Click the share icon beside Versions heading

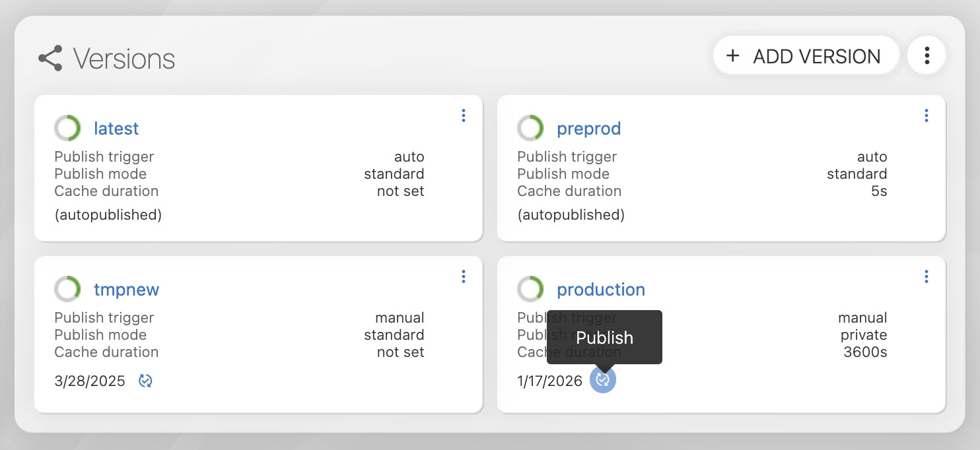pyautogui.click(x=50, y=58)
